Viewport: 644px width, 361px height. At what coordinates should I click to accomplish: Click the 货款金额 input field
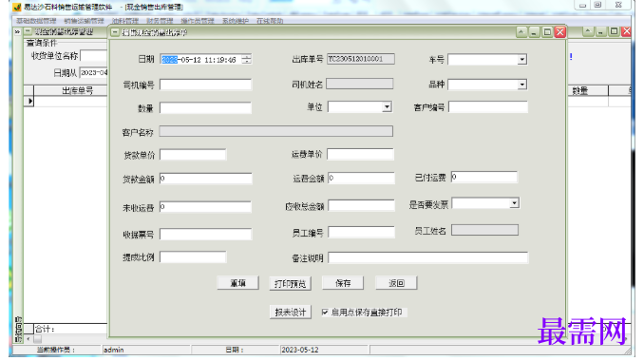[x=206, y=179]
